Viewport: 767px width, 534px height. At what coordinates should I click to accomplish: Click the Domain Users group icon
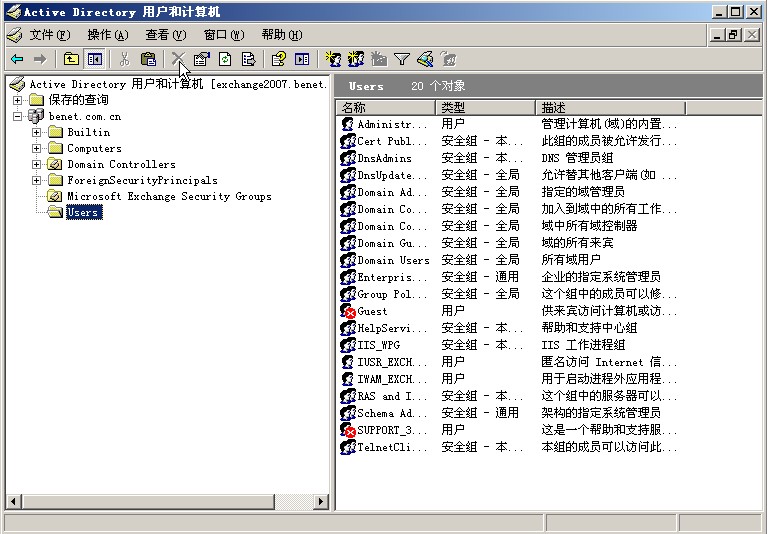[x=348, y=260]
